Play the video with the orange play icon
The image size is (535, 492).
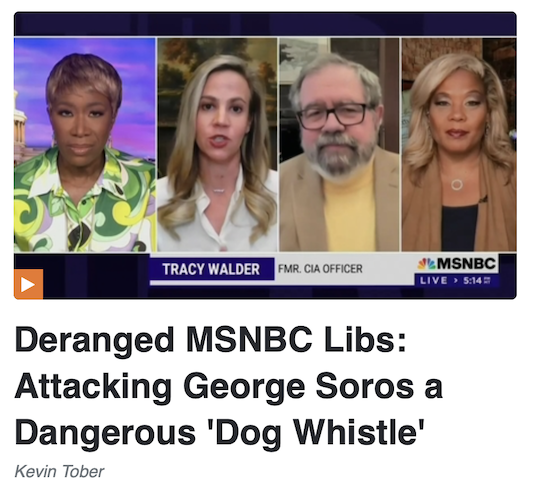tap(28, 284)
